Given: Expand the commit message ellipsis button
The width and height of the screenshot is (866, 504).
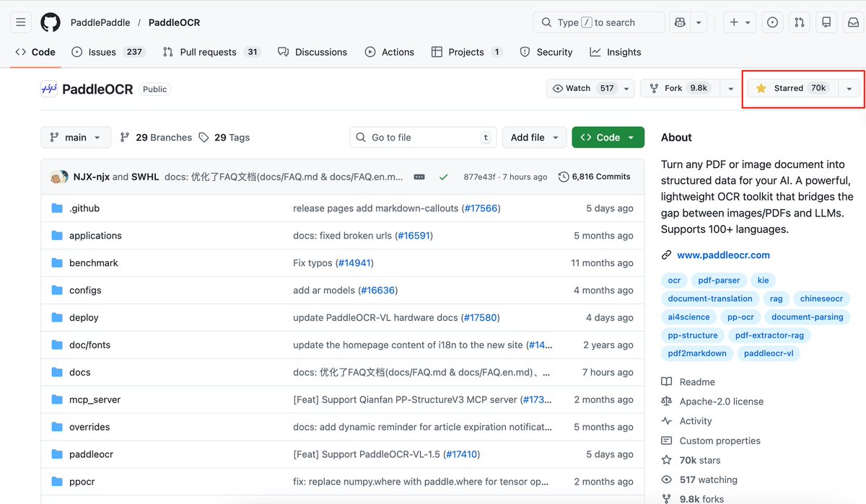Looking at the screenshot, I should click(419, 177).
